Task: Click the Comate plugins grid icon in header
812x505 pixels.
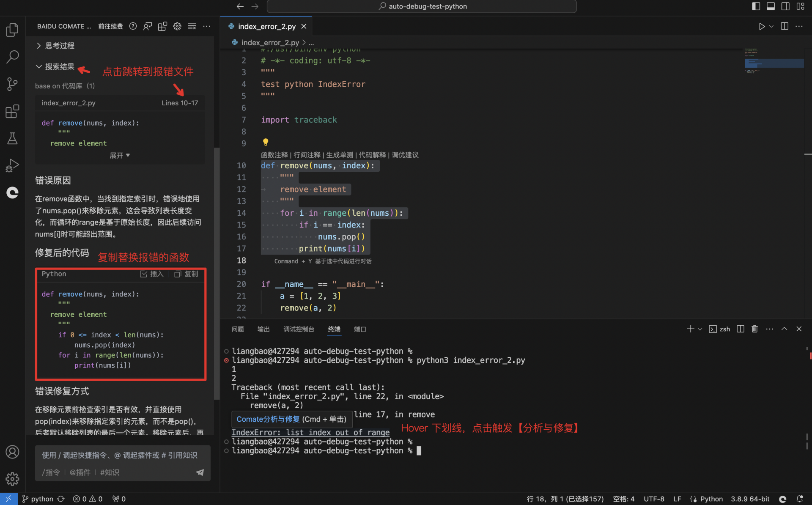Action: pos(162,26)
